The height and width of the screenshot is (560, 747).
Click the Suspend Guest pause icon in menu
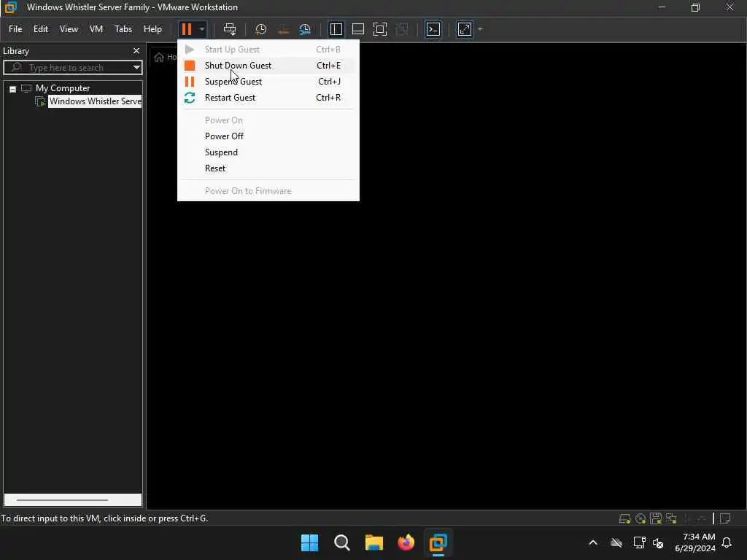tap(190, 82)
